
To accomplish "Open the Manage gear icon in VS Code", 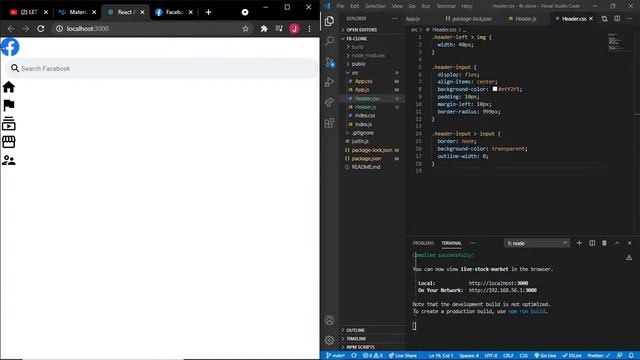I will (329, 340).
